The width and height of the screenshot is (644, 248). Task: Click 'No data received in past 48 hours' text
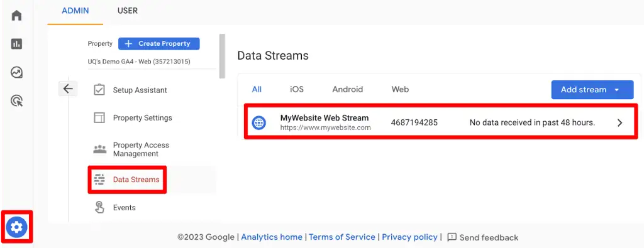pos(532,122)
